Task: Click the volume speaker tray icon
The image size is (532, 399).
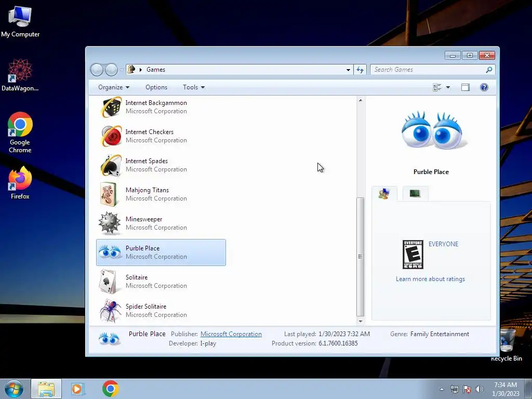Action: coord(480,389)
